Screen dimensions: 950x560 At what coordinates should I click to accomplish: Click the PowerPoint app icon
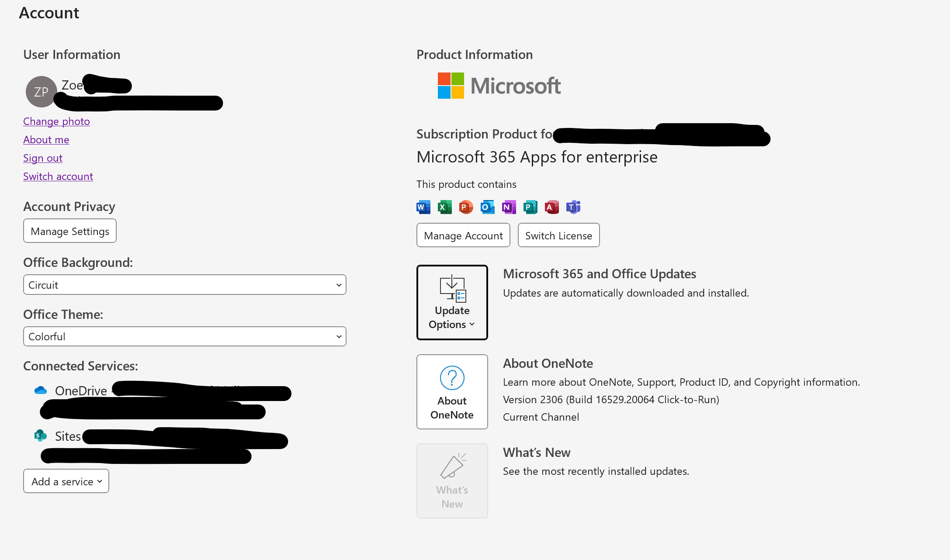(466, 207)
